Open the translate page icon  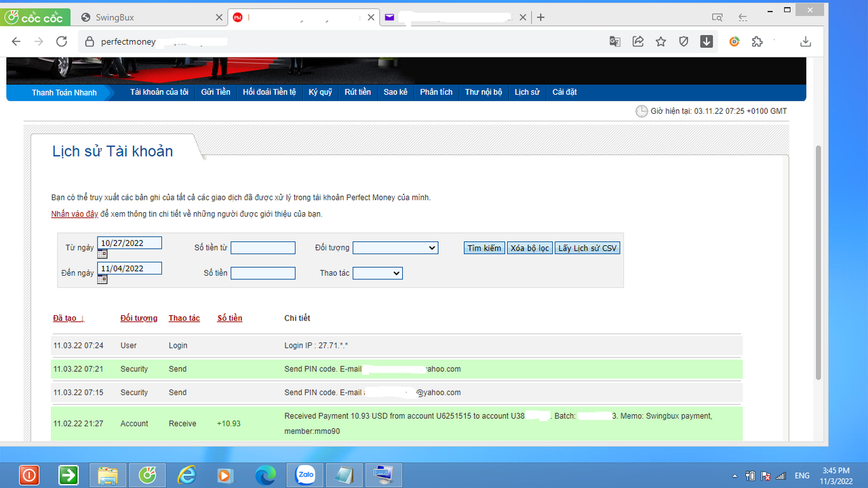(x=615, y=41)
